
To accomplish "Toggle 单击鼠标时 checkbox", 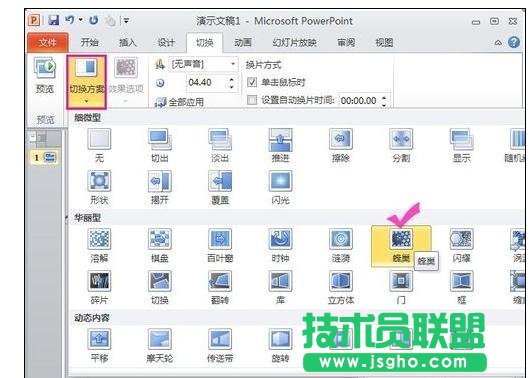I will tap(252, 82).
